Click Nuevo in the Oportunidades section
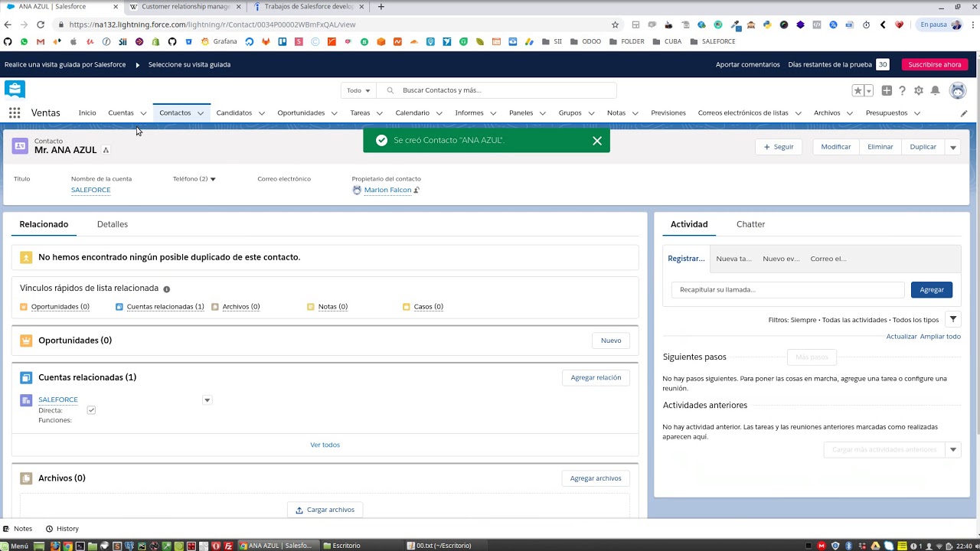Screen dimensions: 980x551 click(x=611, y=341)
